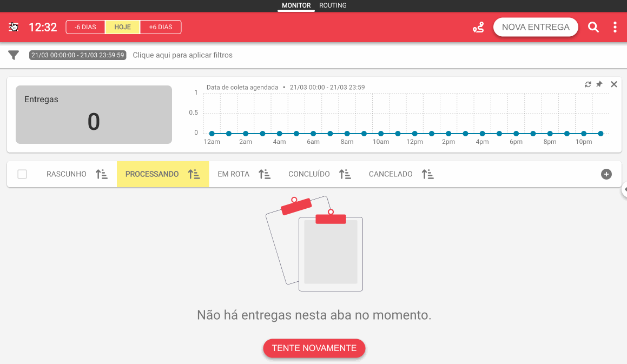Open the Em Rota tab
The height and width of the screenshot is (364, 627).
point(234,174)
